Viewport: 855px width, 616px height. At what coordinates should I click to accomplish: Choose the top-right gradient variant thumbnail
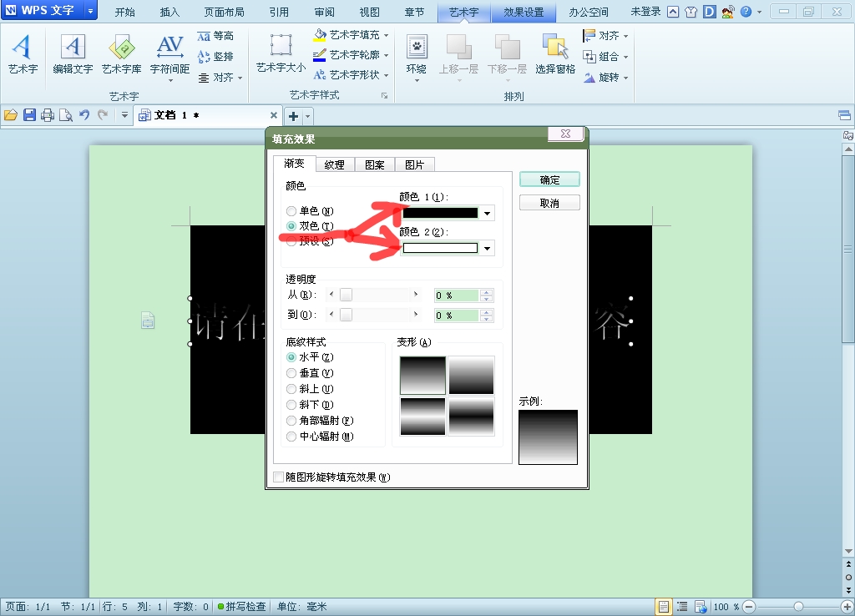(x=471, y=375)
